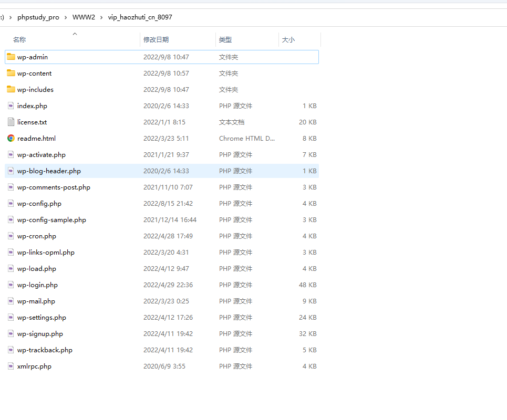The width and height of the screenshot is (507, 420).
Task: Select the wp-content folder name
Action: (34, 73)
